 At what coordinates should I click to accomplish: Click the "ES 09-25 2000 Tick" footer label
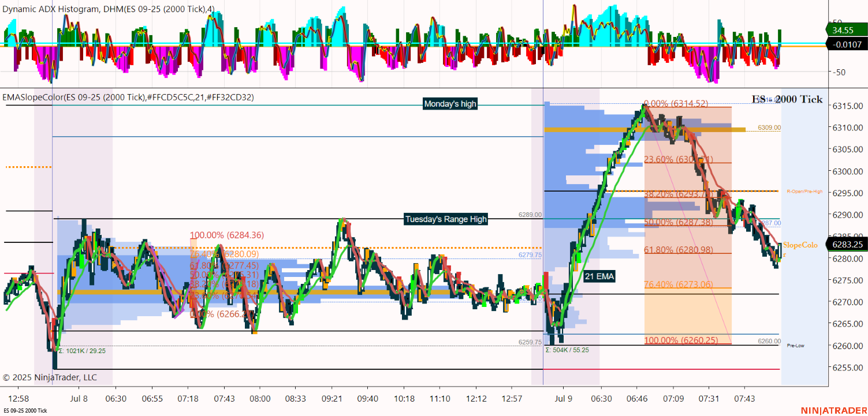(x=25, y=411)
